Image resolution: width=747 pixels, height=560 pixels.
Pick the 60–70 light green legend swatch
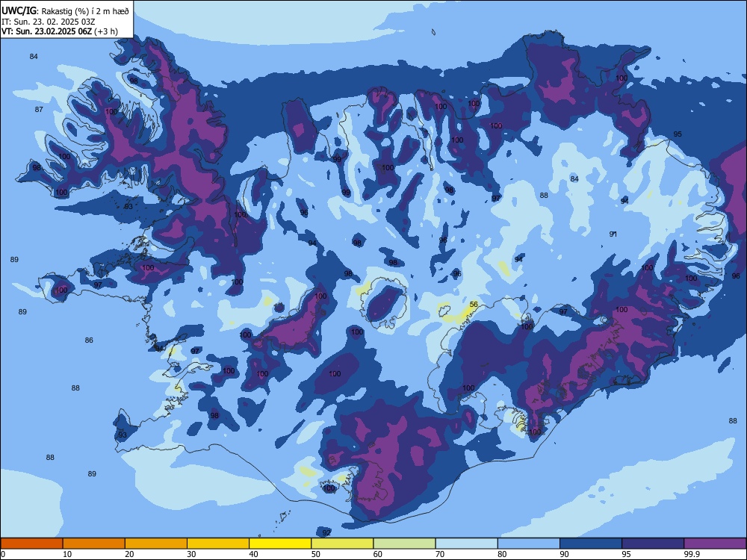[404, 544]
